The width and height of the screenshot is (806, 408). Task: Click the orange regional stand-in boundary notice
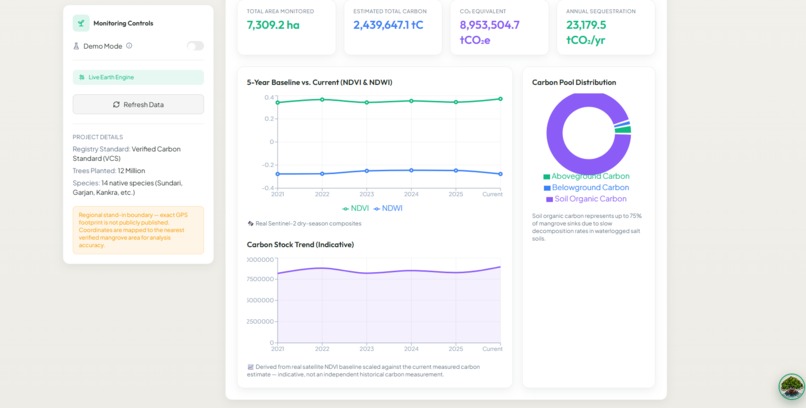click(138, 230)
